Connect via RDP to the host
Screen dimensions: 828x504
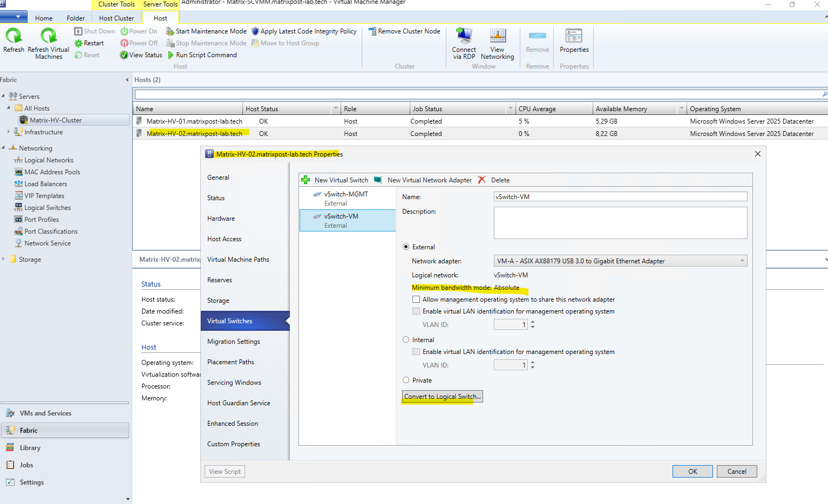coord(464,43)
